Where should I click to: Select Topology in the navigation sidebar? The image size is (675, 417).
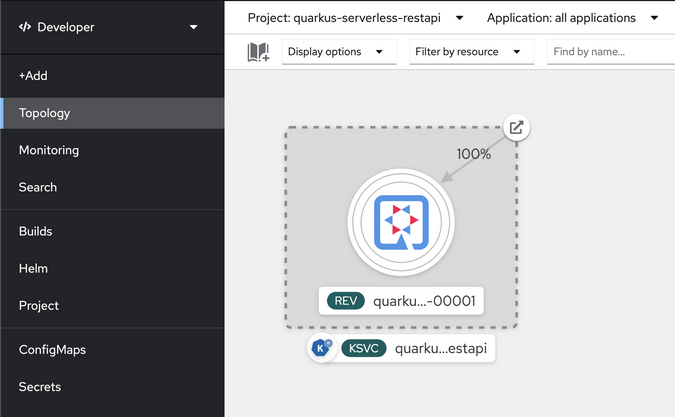pos(44,113)
